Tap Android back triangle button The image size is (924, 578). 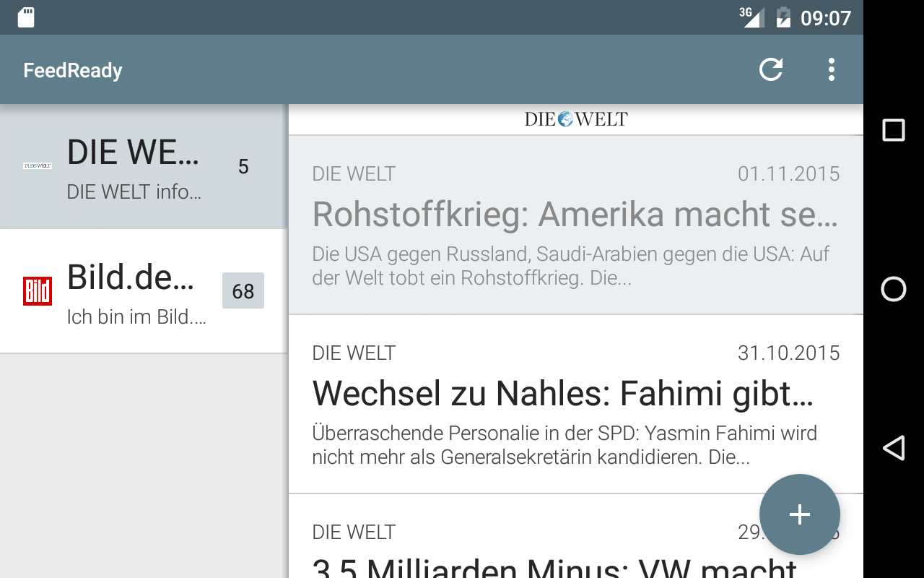[894, 448]
